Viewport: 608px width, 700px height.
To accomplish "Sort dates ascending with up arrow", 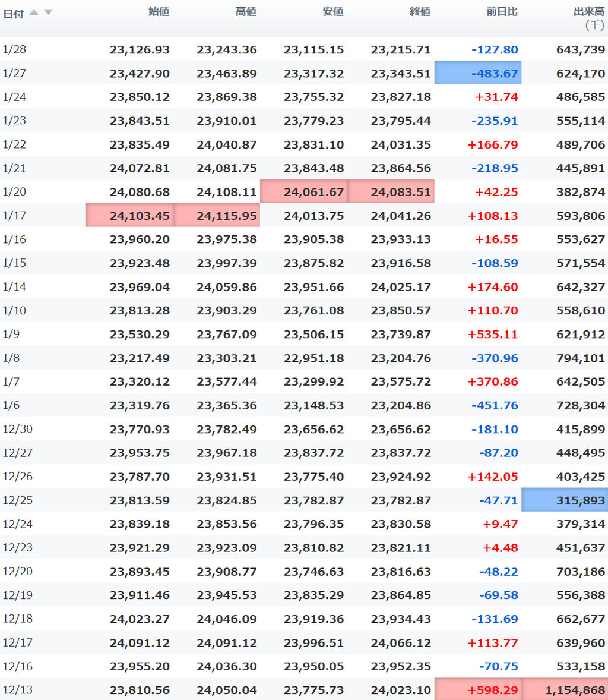I will pos(34,12).
